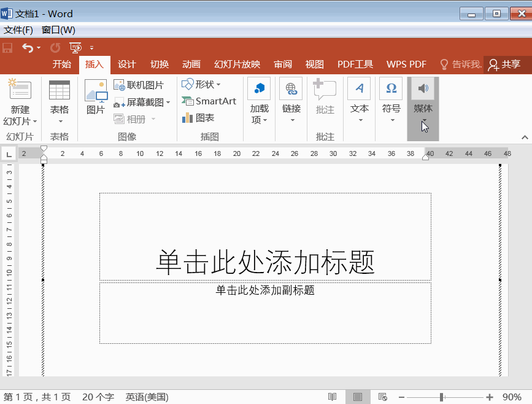This screenshot has width=532, height=404.
Task: Click the 媒体 speaker media icon
Action: coord(423,88)
